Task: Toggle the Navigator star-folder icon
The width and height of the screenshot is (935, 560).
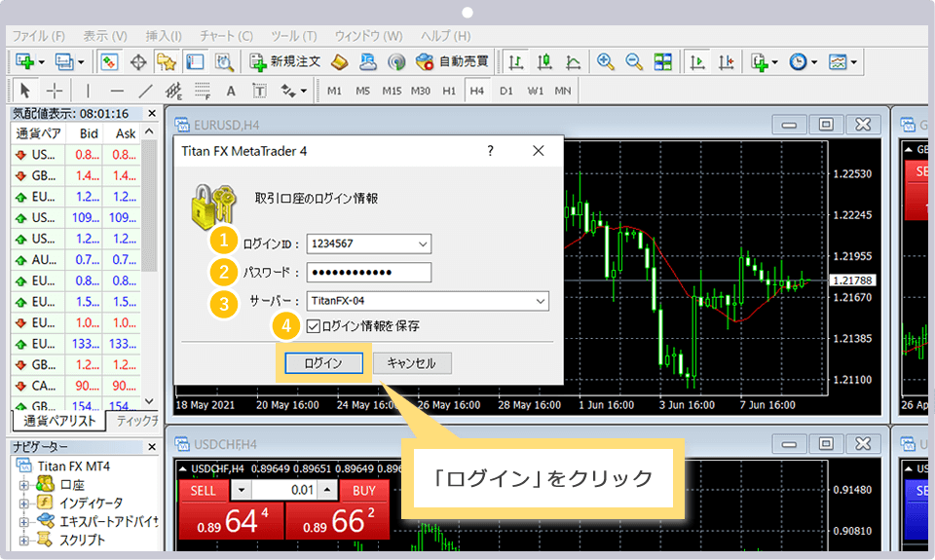Action: coord(167,61)
